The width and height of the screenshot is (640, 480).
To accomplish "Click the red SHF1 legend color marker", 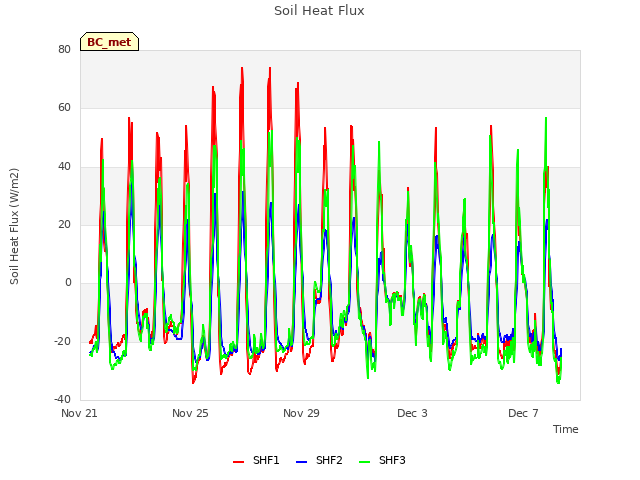I will tap(238, 462).
